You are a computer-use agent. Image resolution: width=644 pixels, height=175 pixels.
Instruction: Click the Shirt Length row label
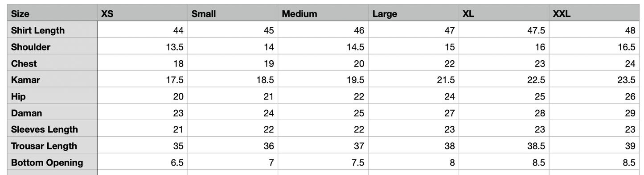[x=53, y=30]
